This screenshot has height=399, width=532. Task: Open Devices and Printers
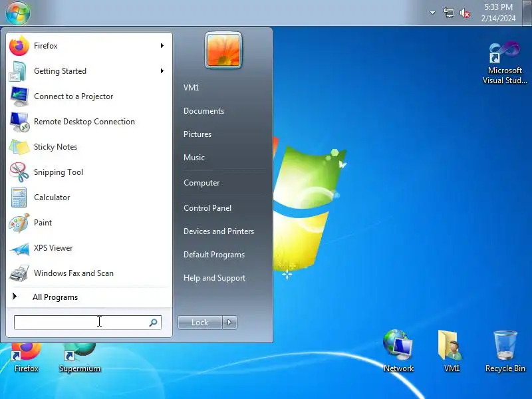(219, 231)
